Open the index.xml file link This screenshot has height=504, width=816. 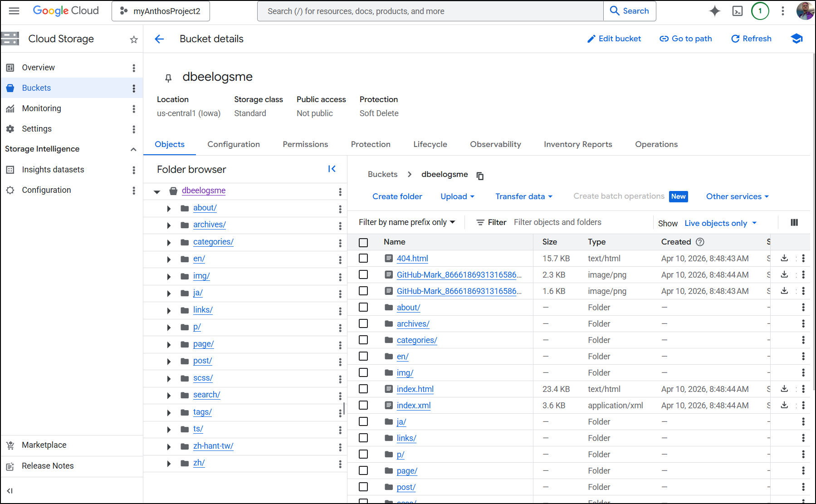(413, 406)
